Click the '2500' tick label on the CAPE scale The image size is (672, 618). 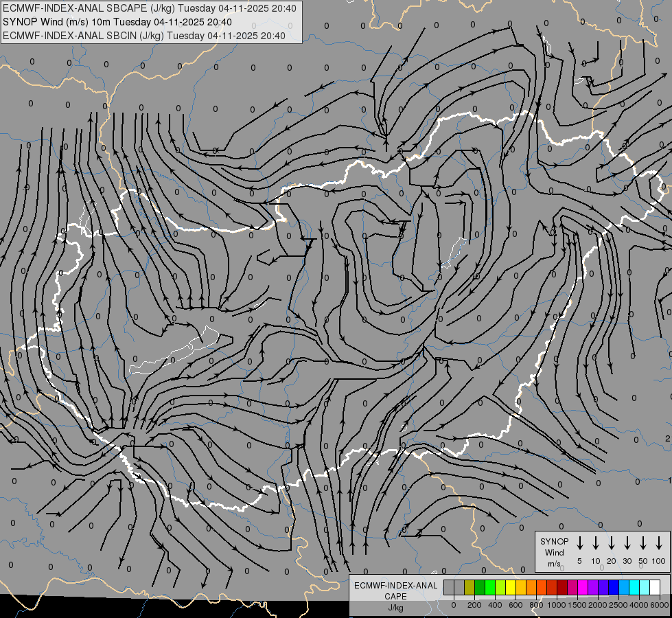[x=618, y=605]
